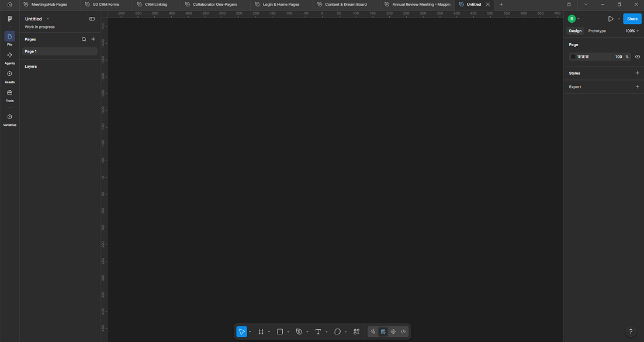Open Variables from the left sidebar
Image resolution: width=644 pixels, height=342 pixels.
[x=9, y=119]
